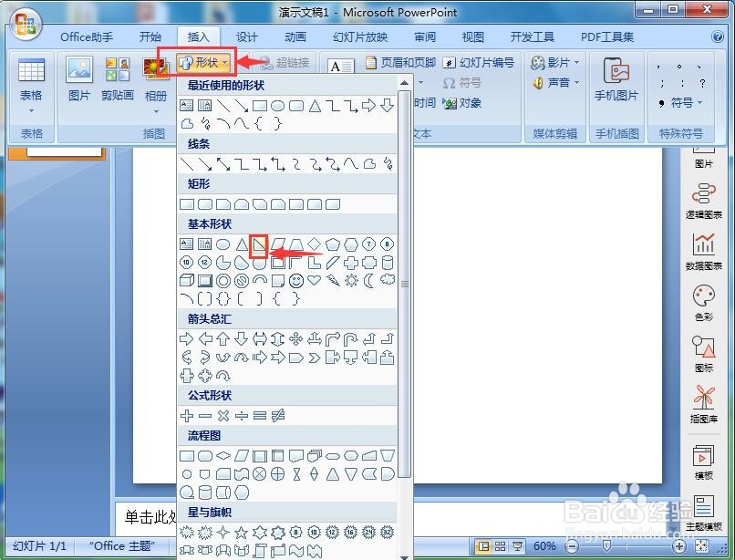
Task: Click the zoom out minus button
Action: 571,546
